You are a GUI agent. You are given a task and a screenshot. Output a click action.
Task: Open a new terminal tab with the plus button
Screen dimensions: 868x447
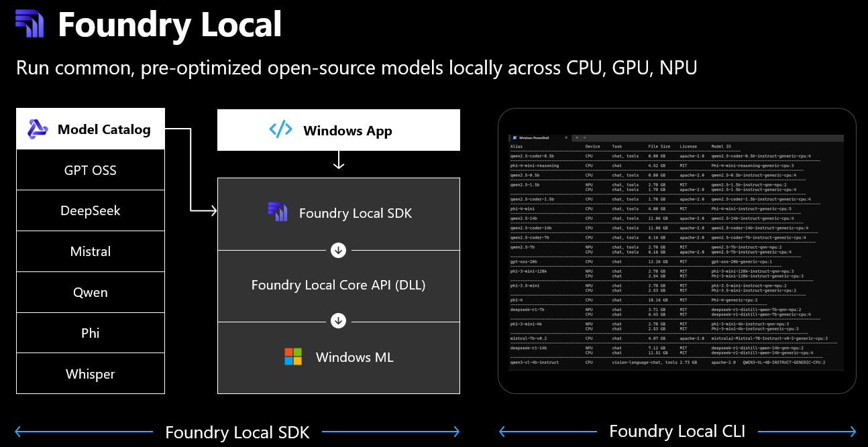[577, 138]
